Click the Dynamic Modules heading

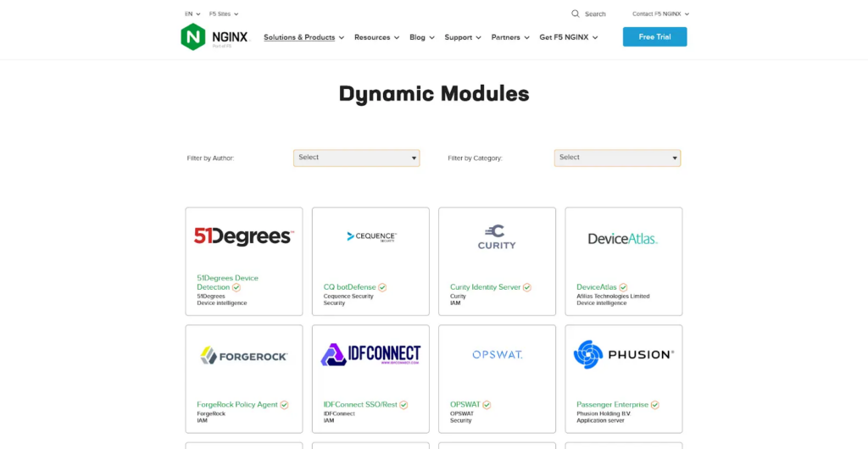[x=434, y=94]
